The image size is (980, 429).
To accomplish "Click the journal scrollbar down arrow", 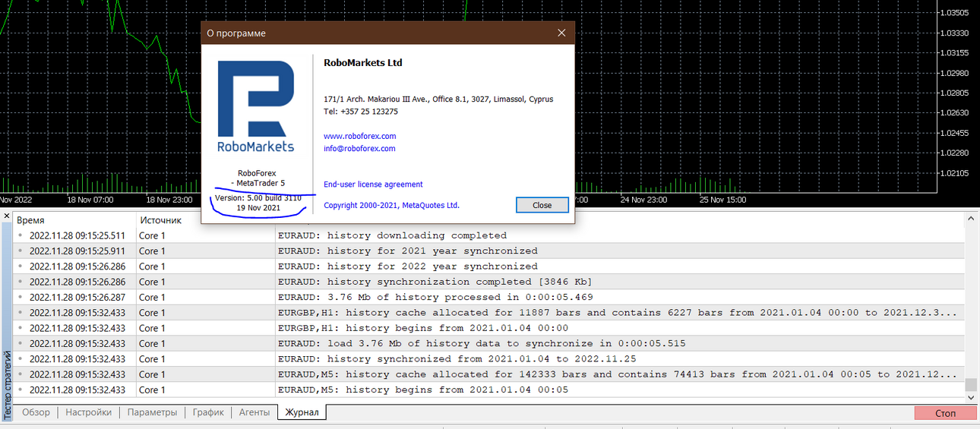I will click(971, 396).
